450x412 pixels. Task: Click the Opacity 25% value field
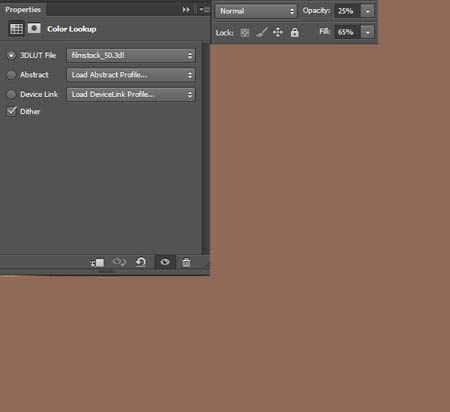click(x=348, y=11)
